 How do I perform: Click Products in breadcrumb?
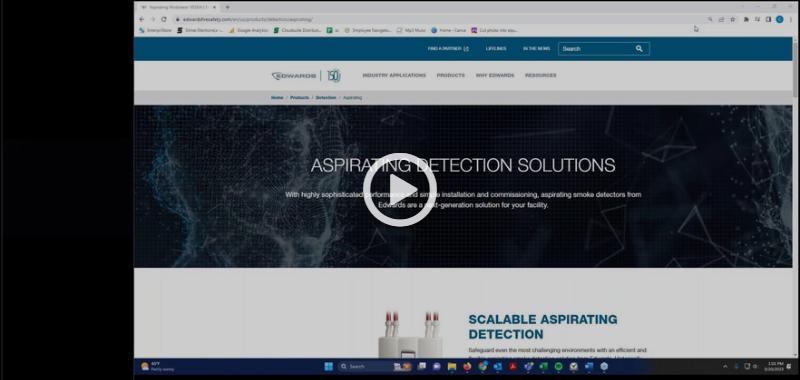point(299,97)
